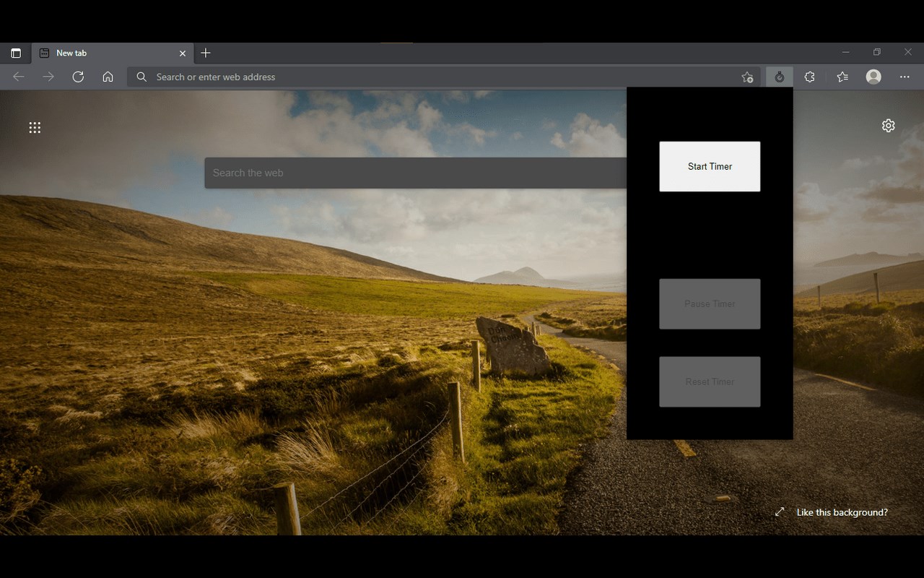Minimize the browser window
This screenshot has width=924, height=578.
[845, 52]
